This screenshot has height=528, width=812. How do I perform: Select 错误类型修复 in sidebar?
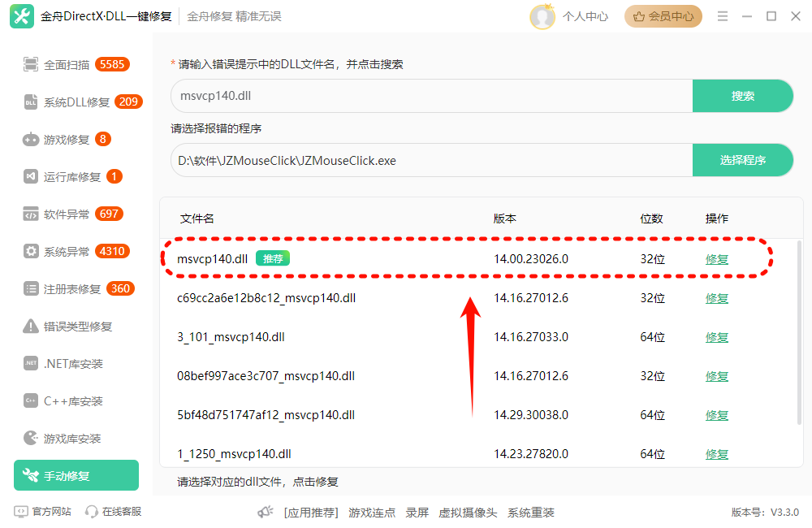pos(76,326)
